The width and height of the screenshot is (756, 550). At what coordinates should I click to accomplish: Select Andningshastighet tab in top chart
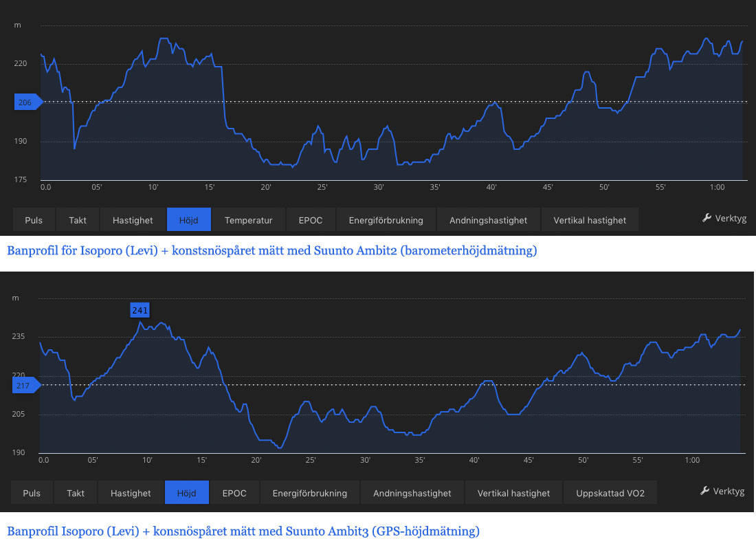pos(488,220)
